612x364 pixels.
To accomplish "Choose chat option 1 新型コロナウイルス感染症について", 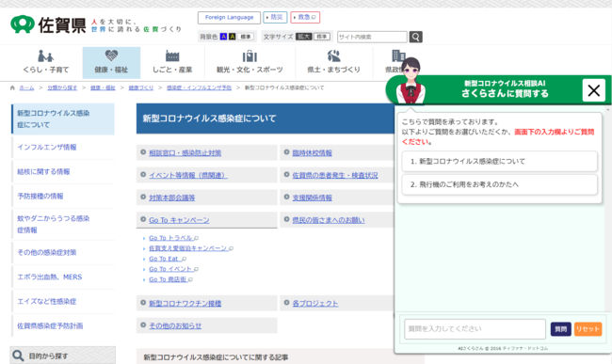I will (x=500, y=162).
